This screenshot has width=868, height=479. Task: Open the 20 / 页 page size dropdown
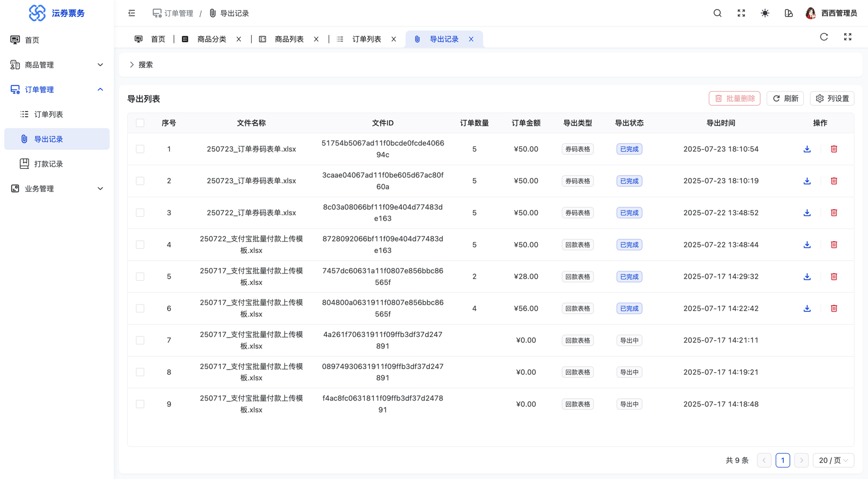833,460
